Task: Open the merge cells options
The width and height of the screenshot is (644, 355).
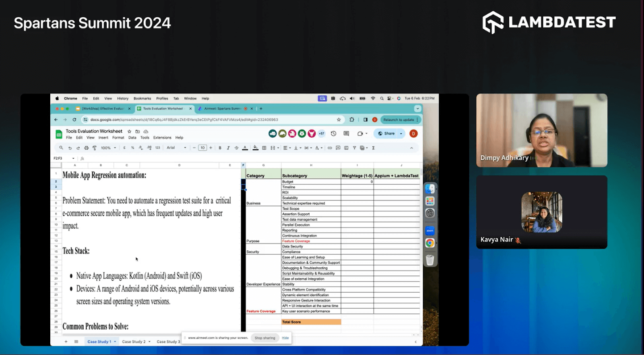Action: click(274, 148)
